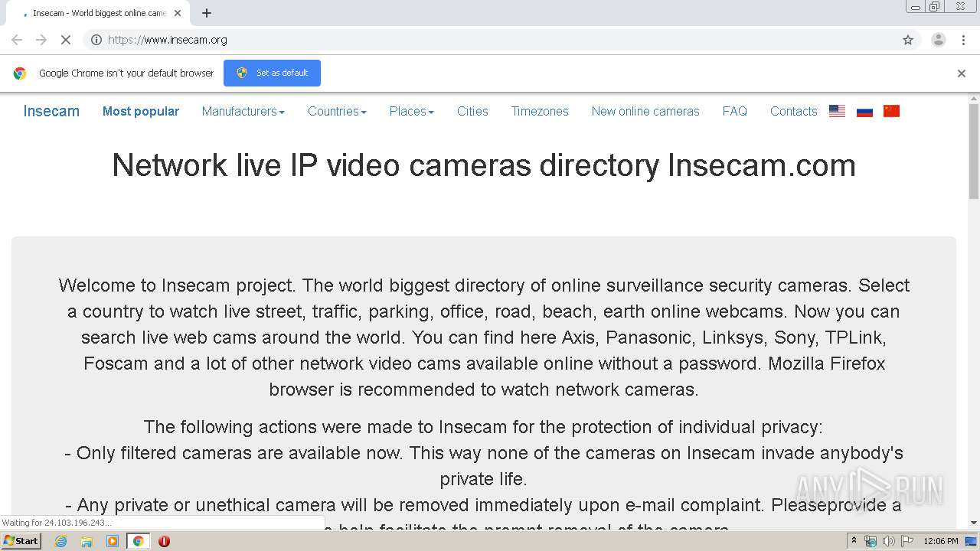Open the Timezones page
Image resolution: width=980 pixels, height=551 pixels.
tap(540, 111)
